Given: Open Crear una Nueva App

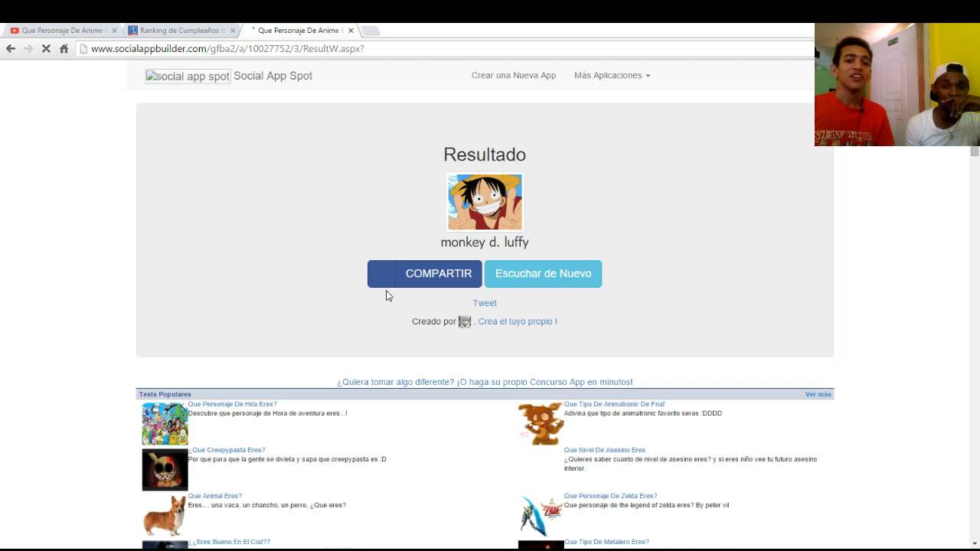Looking at the screenshot, I should click(x=514, y=75).
